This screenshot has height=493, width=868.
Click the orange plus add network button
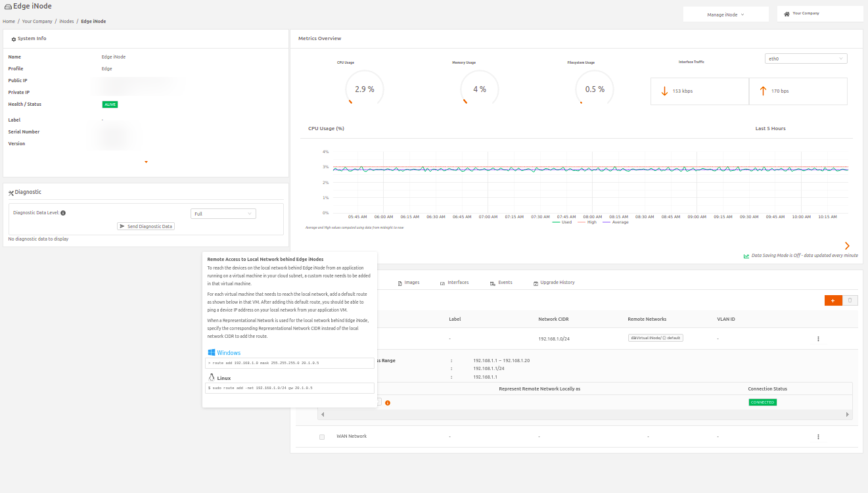833,300
